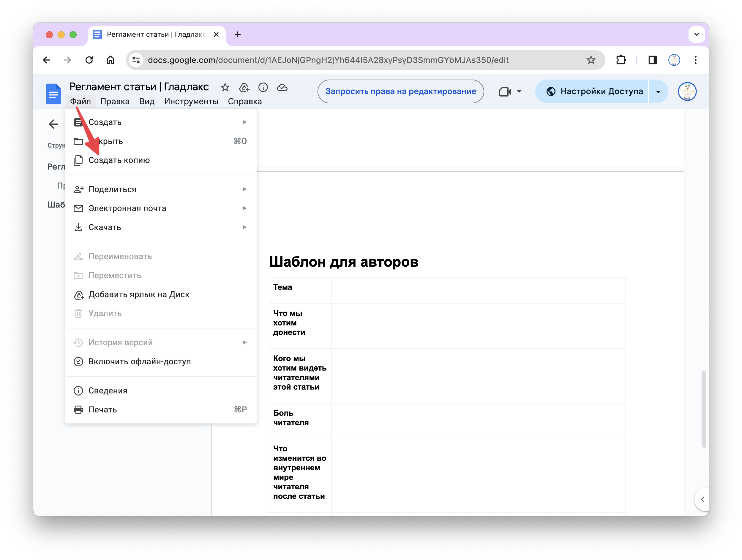Open dropdown next to Настройки Доступа
Screen dimensions: 742x560
tap(658, 91)
